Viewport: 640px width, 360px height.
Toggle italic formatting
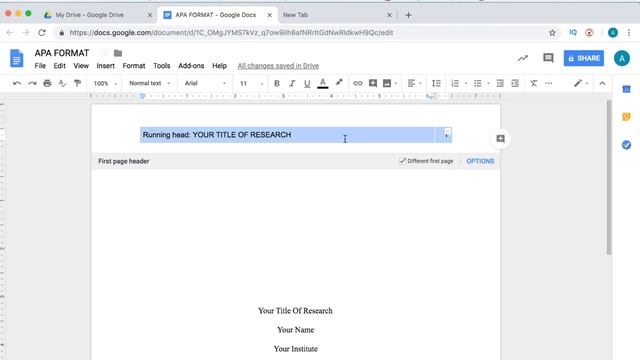(x=292, y=83)
